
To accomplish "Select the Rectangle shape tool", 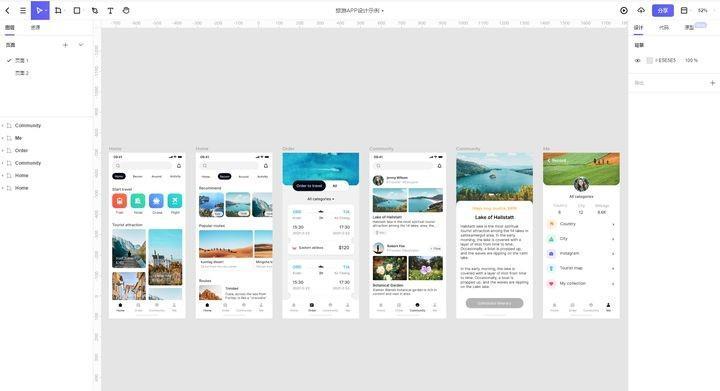I will click(x=77, y=11).
